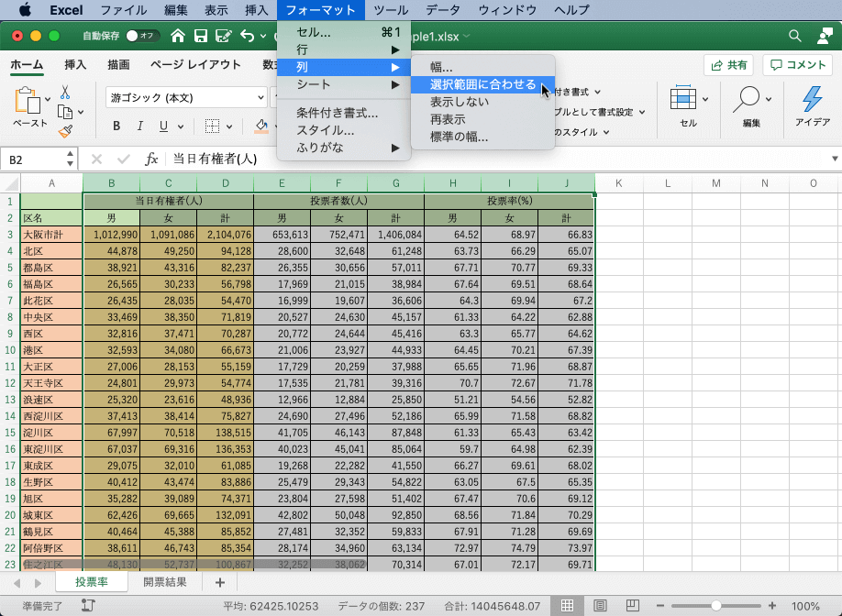Click the Name Box showing B2
Screen dimensions: 842x616
point(34,159)
